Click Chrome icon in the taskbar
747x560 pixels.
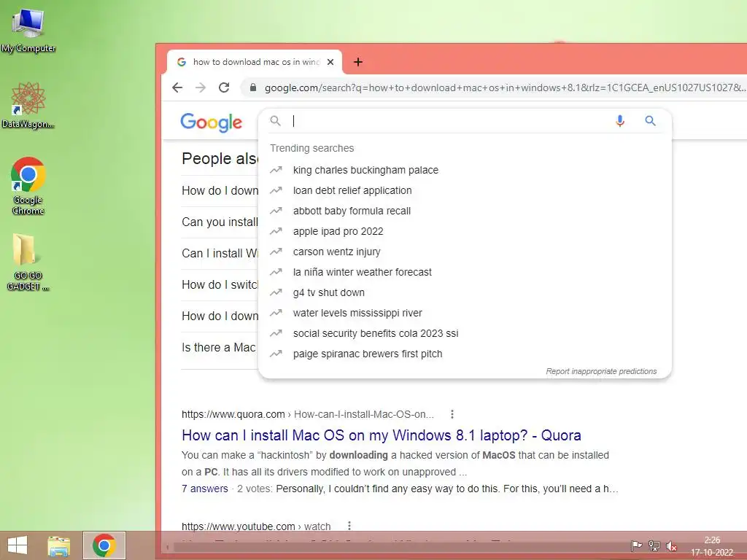pyautogui.click(x=104, y=545)
